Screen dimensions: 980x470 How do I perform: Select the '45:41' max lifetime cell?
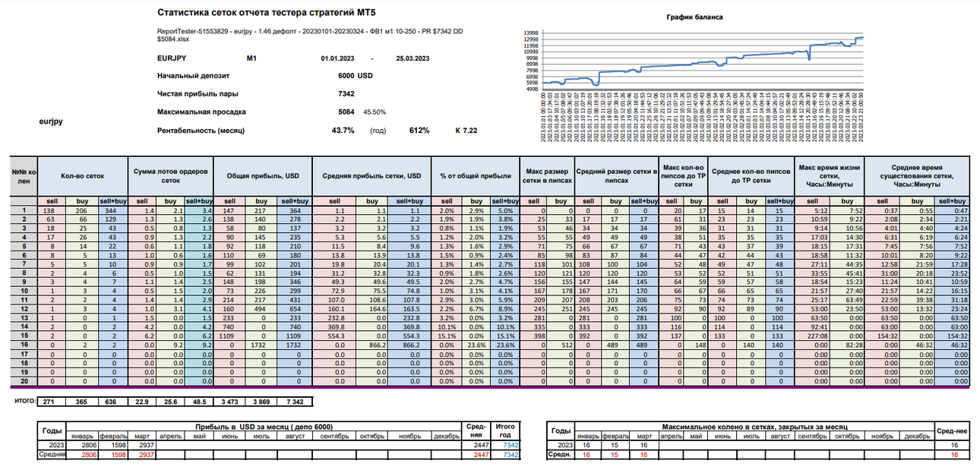coord(848,273)
